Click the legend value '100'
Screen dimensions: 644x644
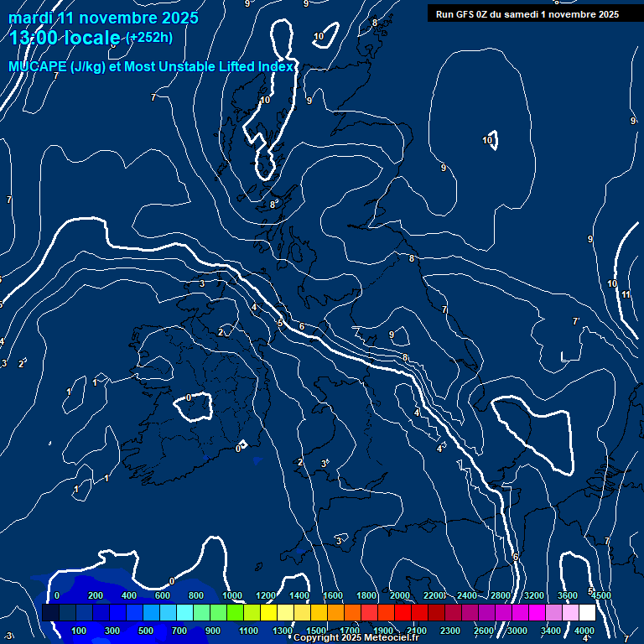click(79, 631)
